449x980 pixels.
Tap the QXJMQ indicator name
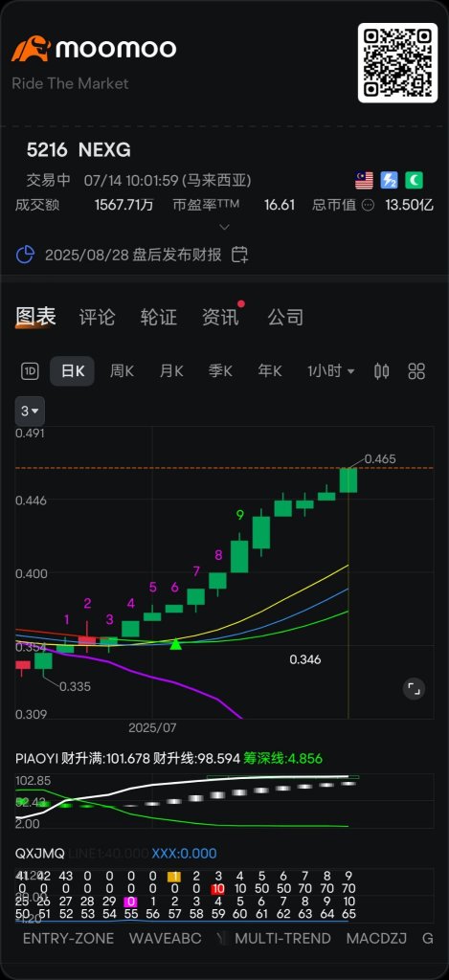click(x=40, y=853)
